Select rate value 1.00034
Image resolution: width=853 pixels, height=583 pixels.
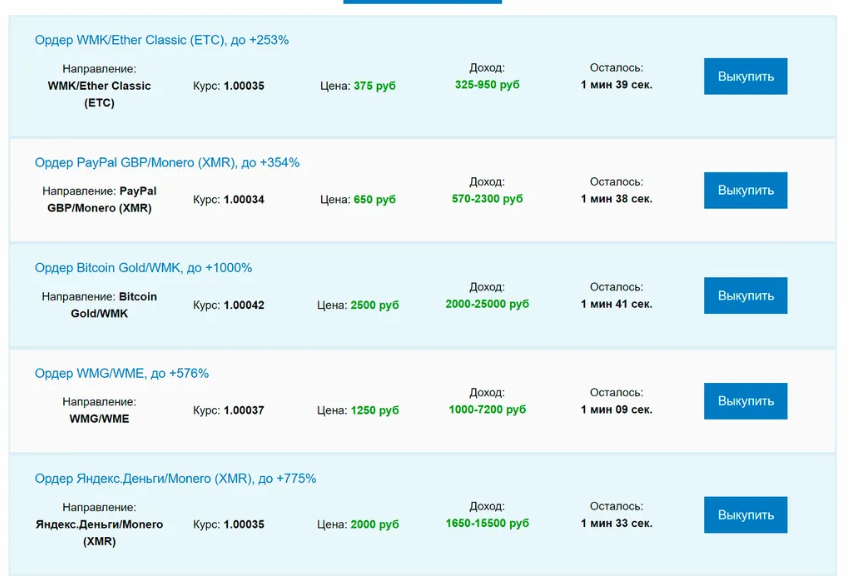pyautogui.click(x=244, y=200)
